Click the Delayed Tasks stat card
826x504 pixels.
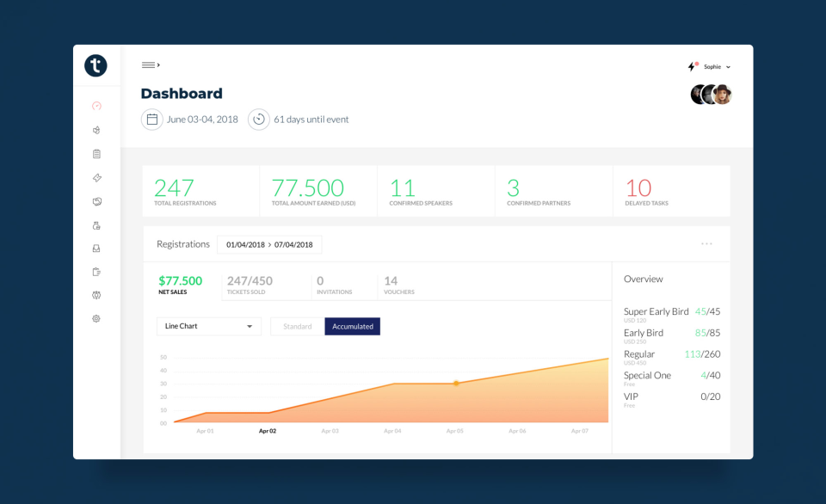coord(671,192)
